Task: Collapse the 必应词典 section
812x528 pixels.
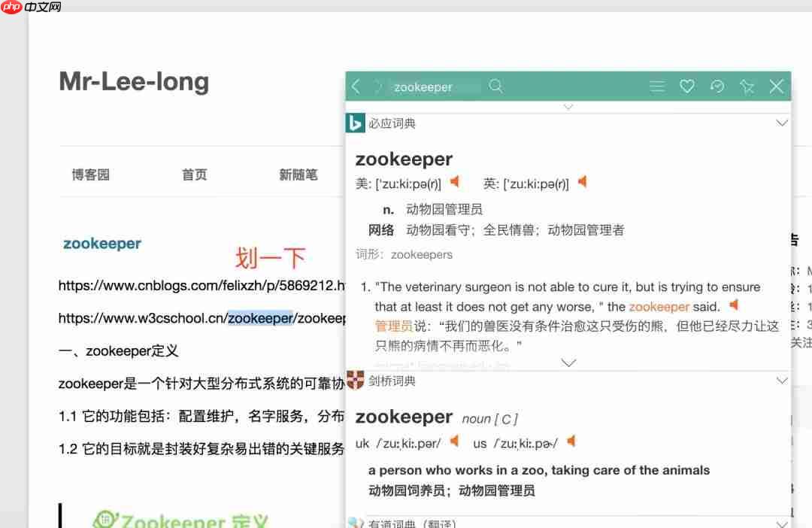Action: (782, 123)
